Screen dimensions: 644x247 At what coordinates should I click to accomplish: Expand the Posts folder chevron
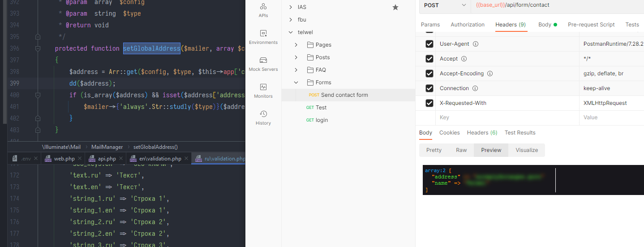[296, 57]
